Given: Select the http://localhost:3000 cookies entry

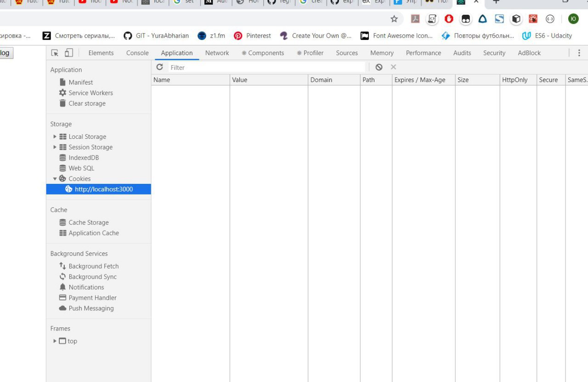Looking at the screenshot, I should [99, 189].
